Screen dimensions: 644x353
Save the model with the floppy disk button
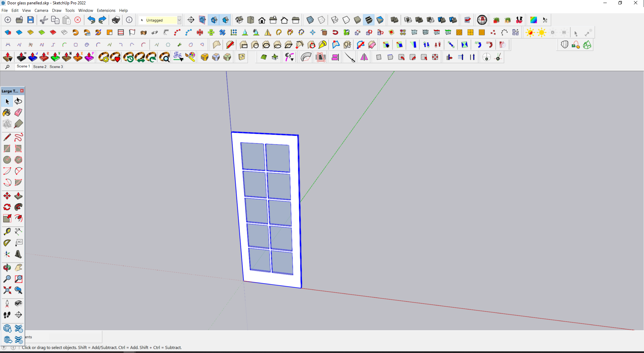[31, 20]
